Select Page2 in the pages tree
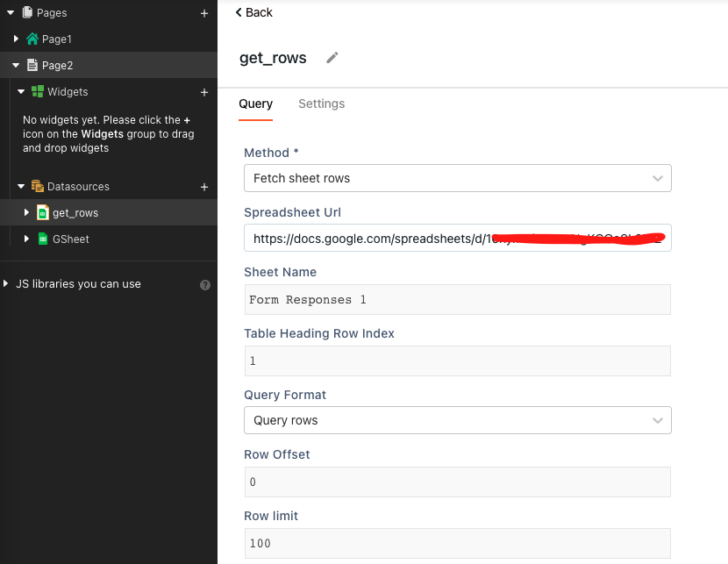Viewport: 728px width, 564px height. pos(57,66)
